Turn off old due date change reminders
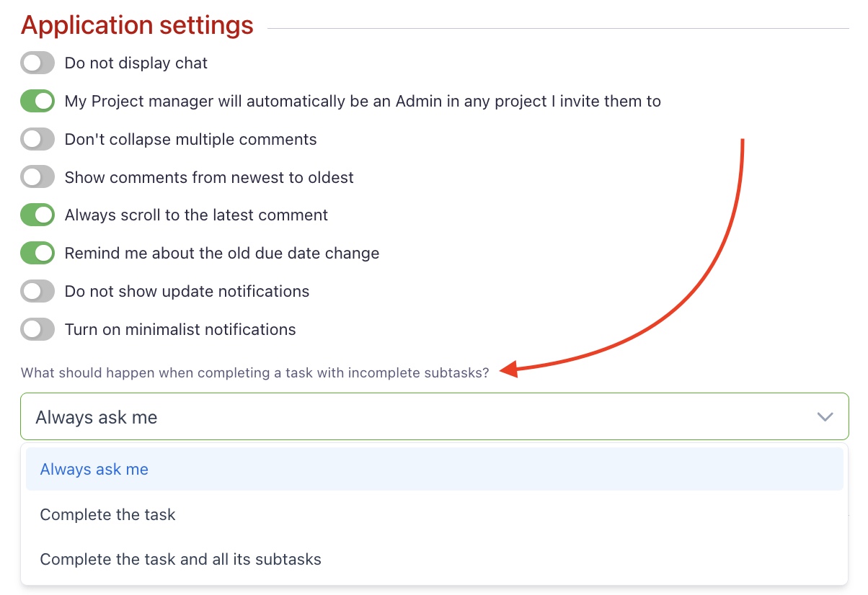The image size is (868, 595). (x=37, y=253)
